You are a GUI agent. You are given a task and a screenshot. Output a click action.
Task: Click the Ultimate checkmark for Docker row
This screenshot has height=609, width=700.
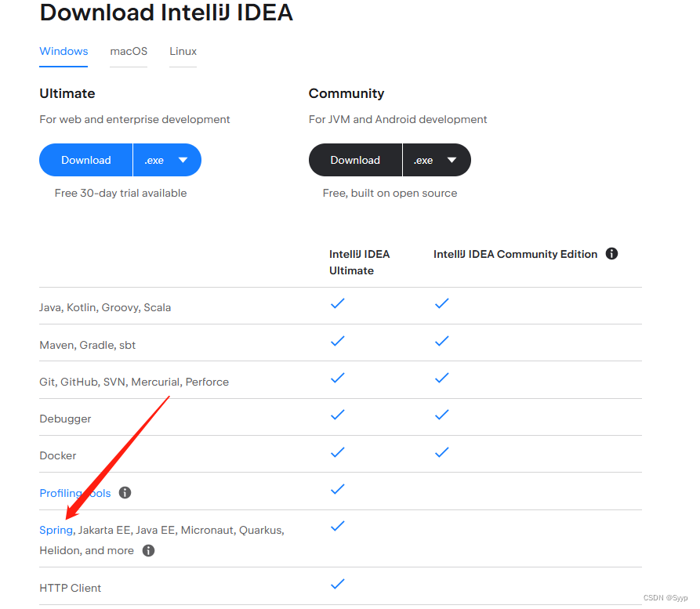pos(338,452)
